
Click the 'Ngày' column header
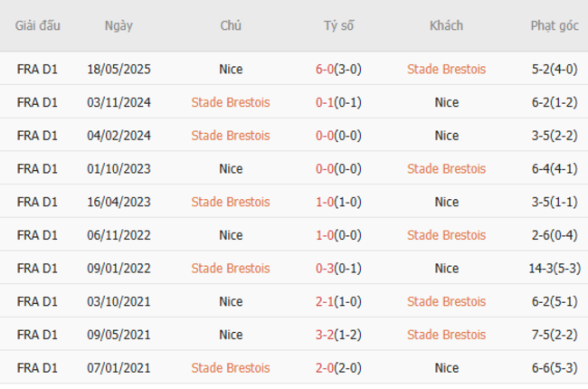pyautogui.click(x=119, y=25)
